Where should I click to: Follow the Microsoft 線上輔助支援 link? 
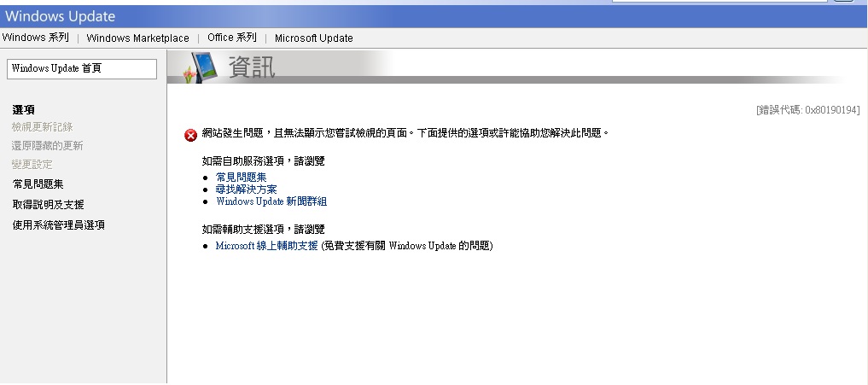click(x=266, y=246)
